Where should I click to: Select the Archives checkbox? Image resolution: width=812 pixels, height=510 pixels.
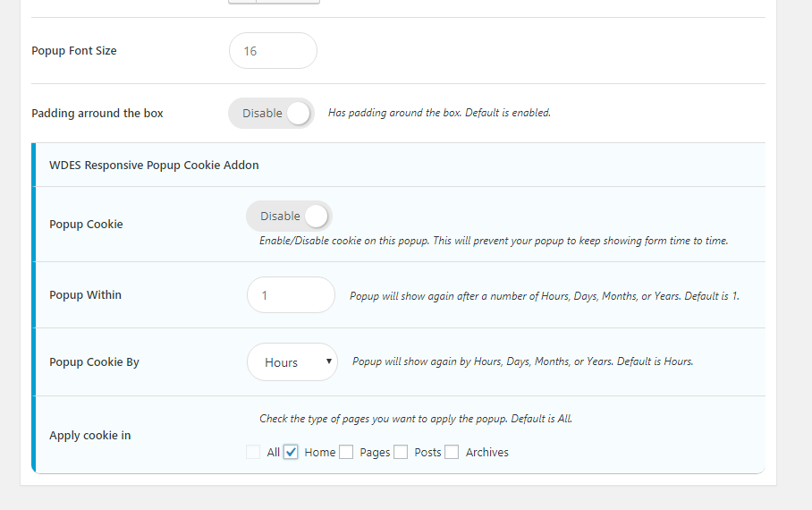(x=452, y=453)
